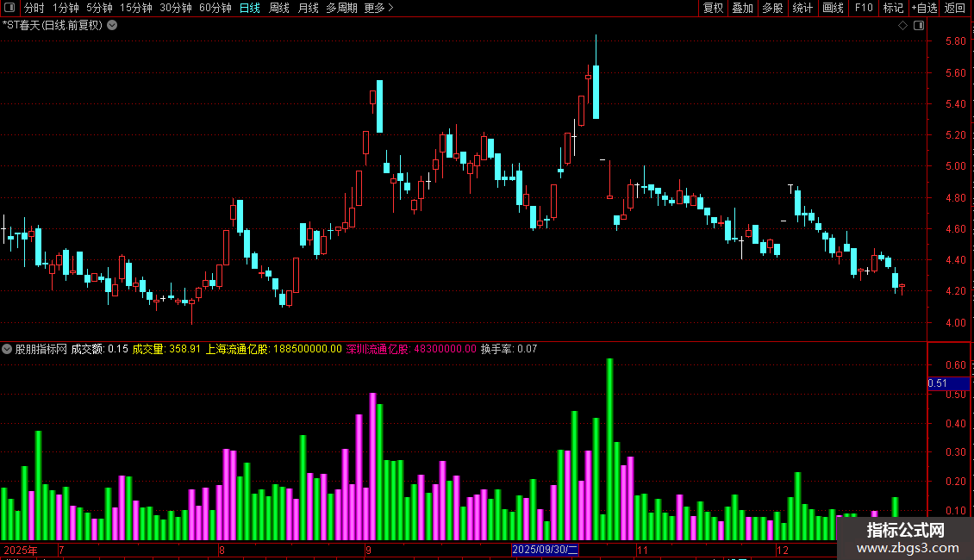Click the highest candlestick near 5.80

pos(596,77)
